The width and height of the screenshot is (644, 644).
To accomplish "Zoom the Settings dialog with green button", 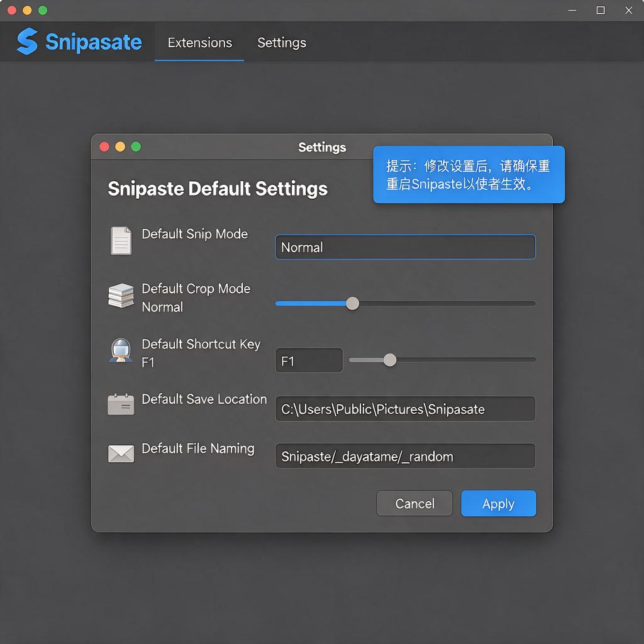I will click(136, 147).
